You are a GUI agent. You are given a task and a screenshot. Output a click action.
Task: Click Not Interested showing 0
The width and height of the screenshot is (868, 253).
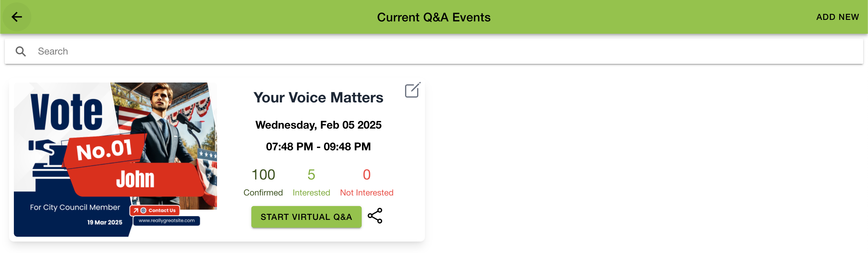[x=366, y=175]
